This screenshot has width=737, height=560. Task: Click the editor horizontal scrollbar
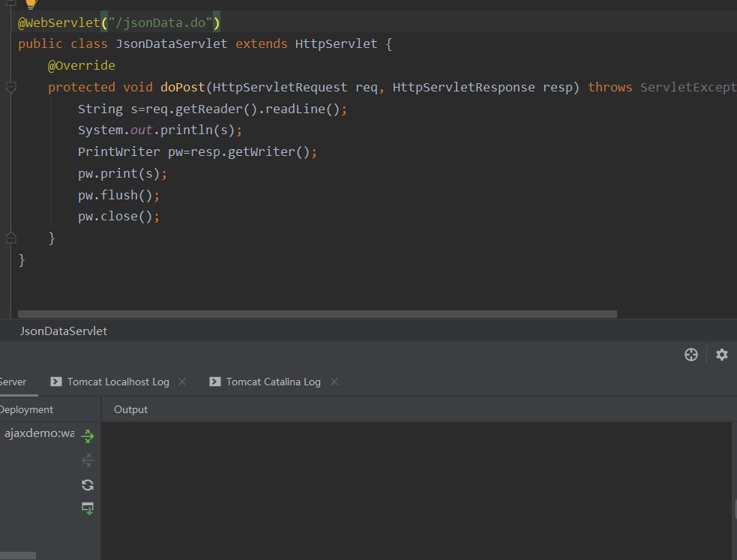(317, 314)
